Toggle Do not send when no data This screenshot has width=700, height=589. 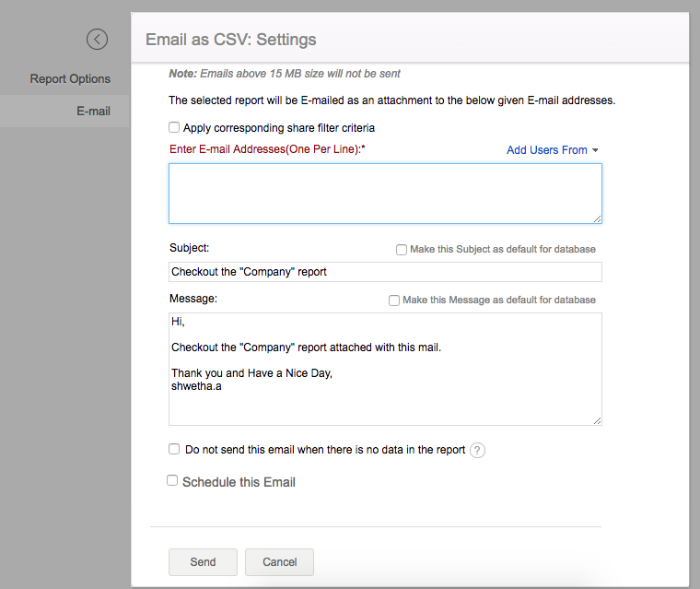(x=174, y=449)
